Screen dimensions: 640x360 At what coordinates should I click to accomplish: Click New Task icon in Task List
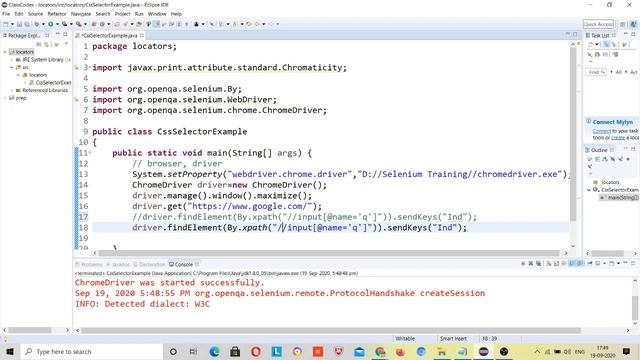click(x=591, y=44)
